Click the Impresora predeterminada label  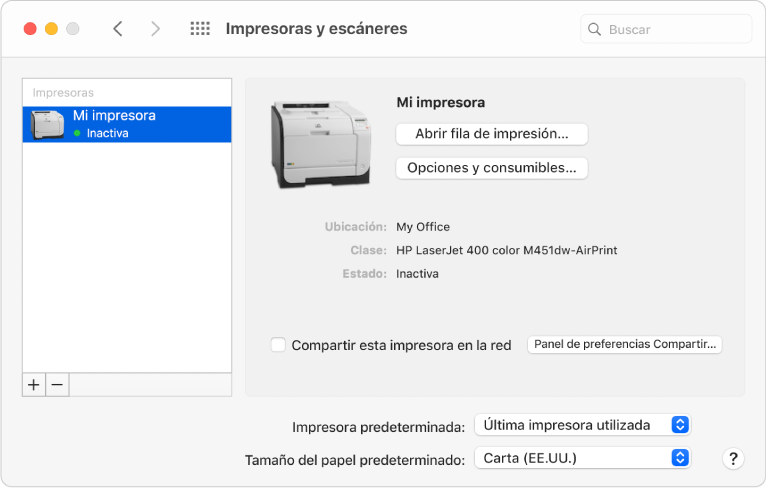(x=379, y=427)
